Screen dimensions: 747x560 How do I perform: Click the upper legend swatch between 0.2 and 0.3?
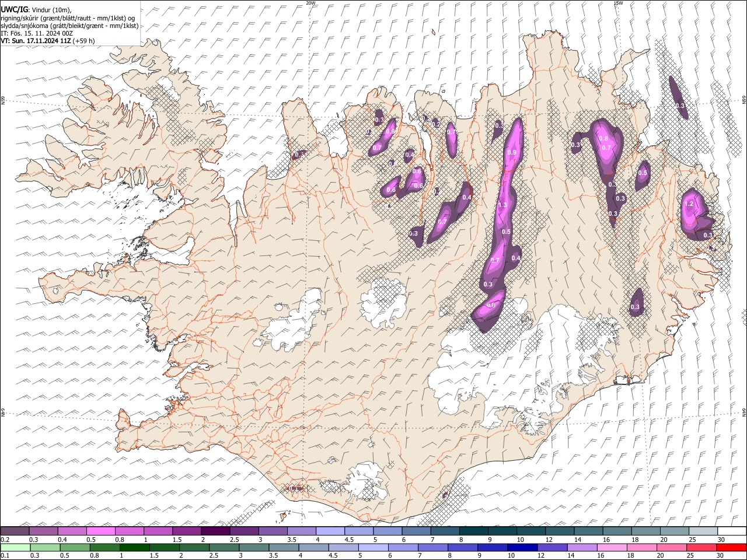click(x=15, y=531)
